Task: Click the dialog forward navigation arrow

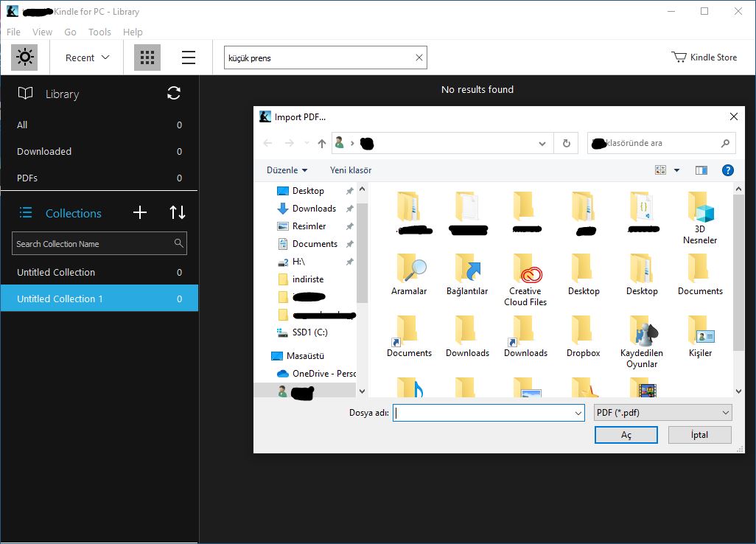Action: (290, 143)
